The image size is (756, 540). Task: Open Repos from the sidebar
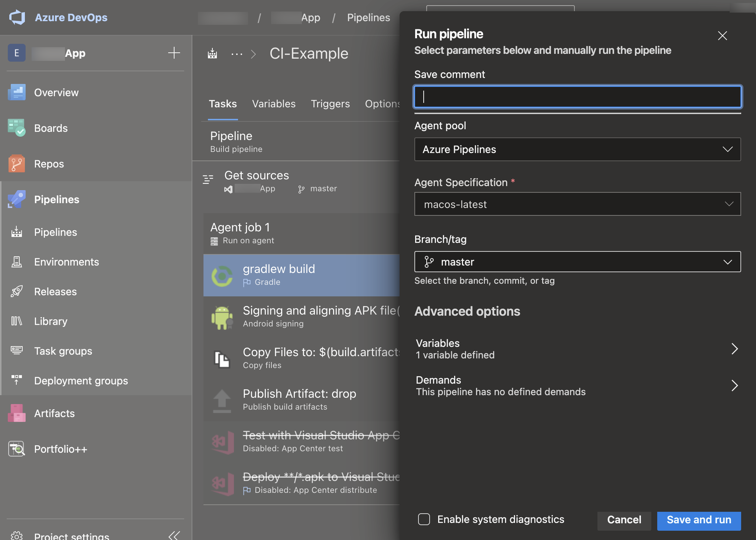pyautogui.click(x=49, y=164)
